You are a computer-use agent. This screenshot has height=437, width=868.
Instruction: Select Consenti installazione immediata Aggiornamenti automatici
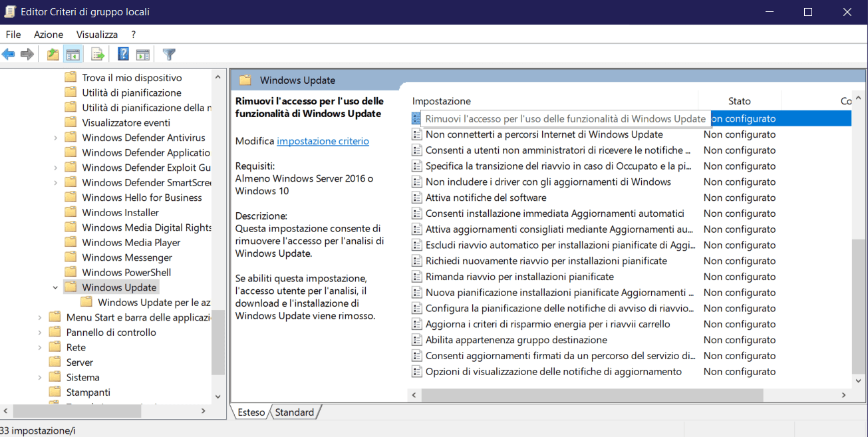[x=555, y=214]
